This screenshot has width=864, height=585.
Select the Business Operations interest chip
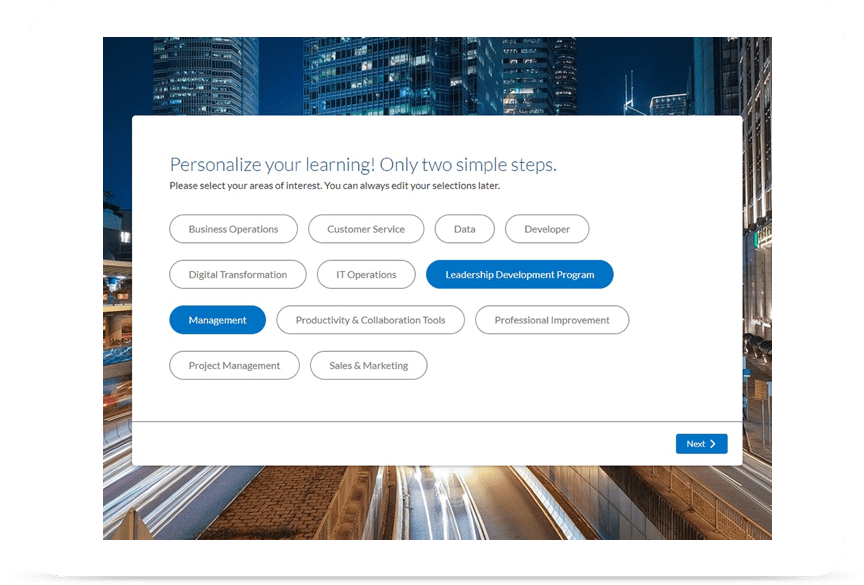point(233,229)
